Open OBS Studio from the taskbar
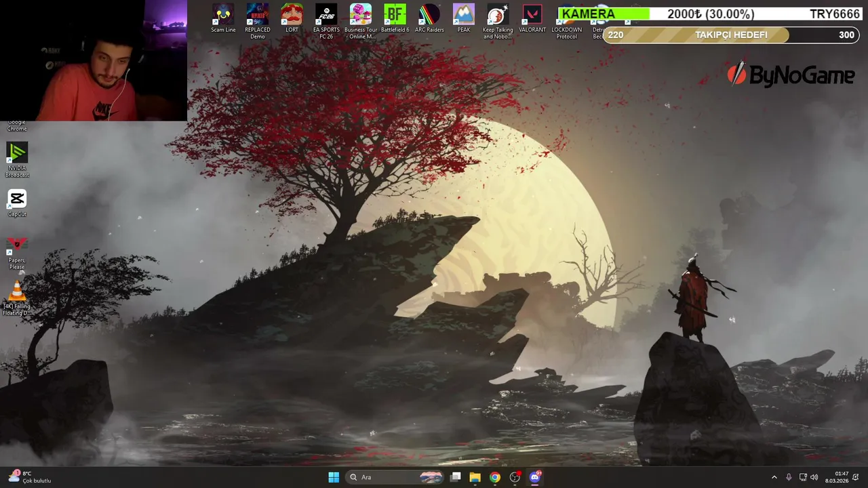This screenshot has height=488, width=868. tap(515, 477)
